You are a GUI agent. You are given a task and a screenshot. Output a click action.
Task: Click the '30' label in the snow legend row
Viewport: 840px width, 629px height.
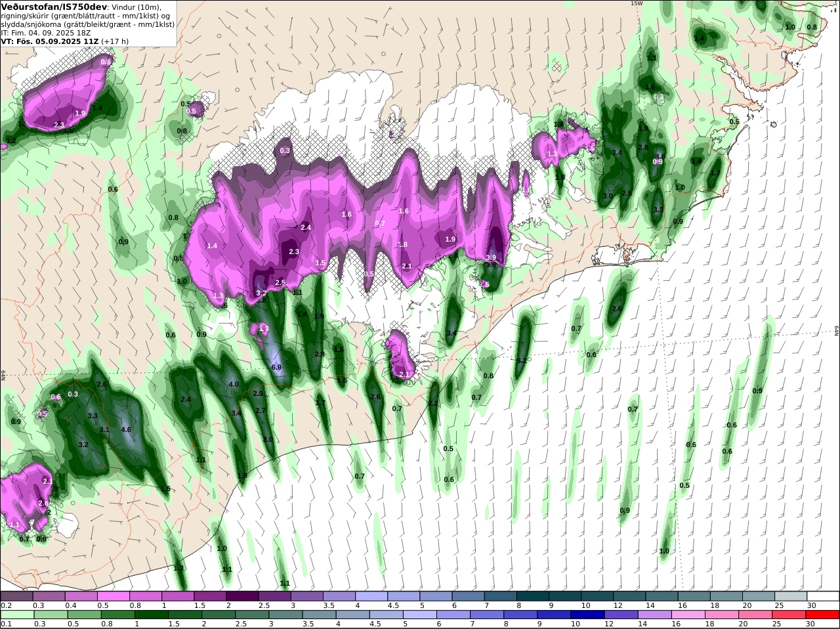pos(812,605)
